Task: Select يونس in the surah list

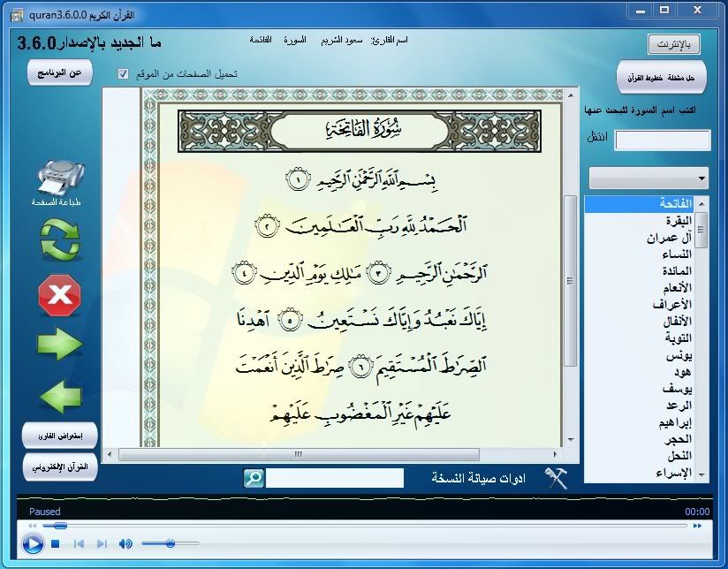Action: tap(639, 355)
